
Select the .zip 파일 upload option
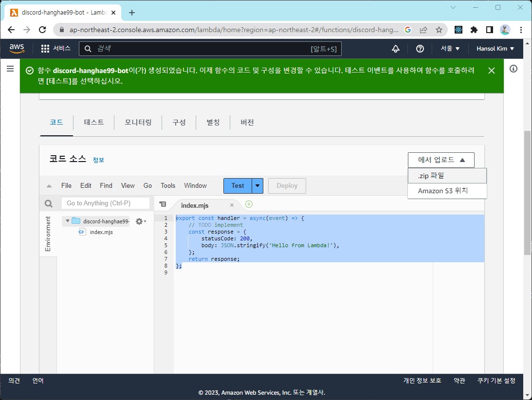[447, 176]
